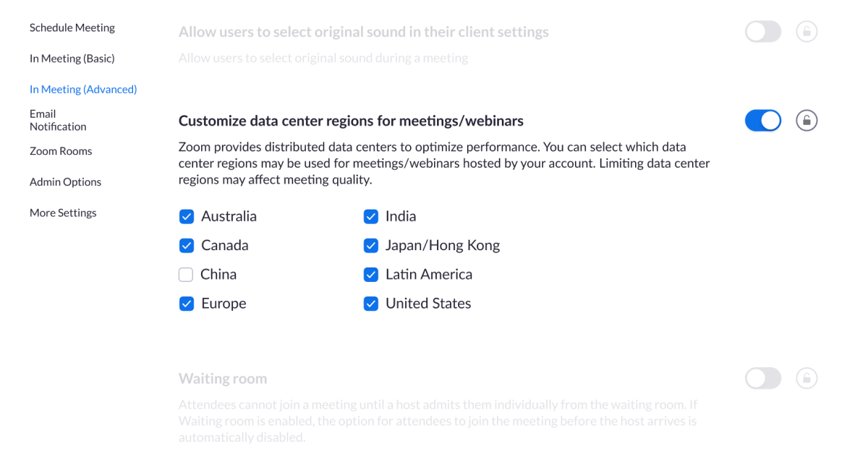Open Admin Options in sidebar

(65, 182)
